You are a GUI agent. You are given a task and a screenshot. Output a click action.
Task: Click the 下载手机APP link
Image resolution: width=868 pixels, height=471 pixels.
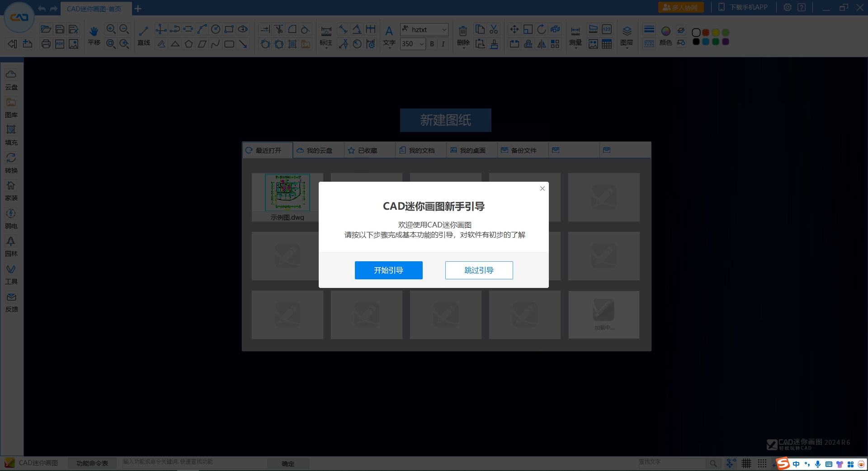[x=743, y=7]
